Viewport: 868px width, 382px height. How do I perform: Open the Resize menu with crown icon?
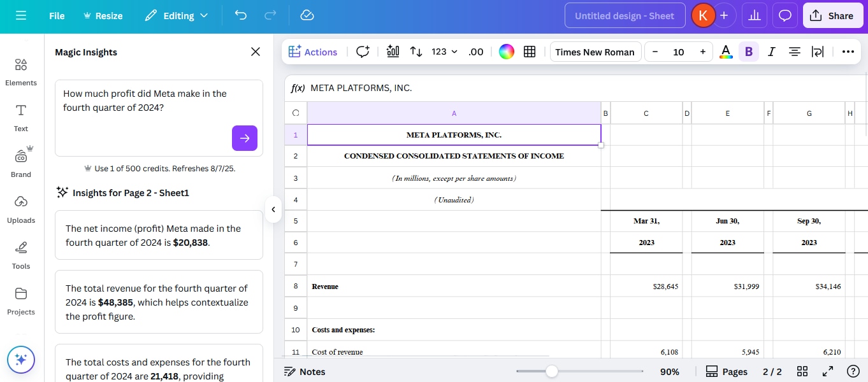[103, 16]
